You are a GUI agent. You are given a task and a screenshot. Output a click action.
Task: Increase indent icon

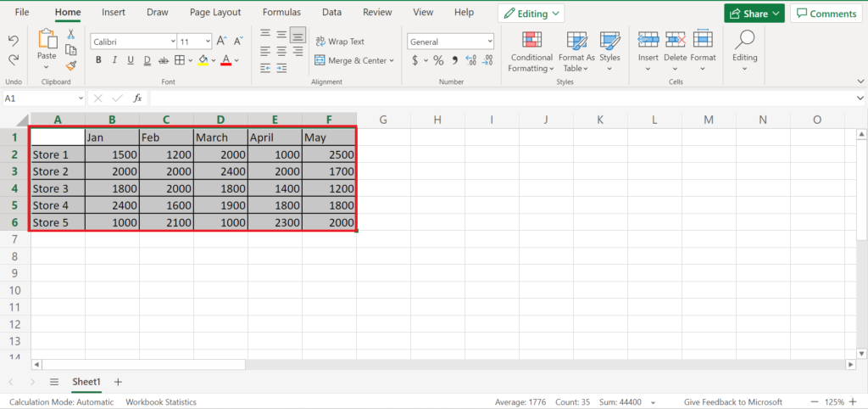(x=281, y=68)
